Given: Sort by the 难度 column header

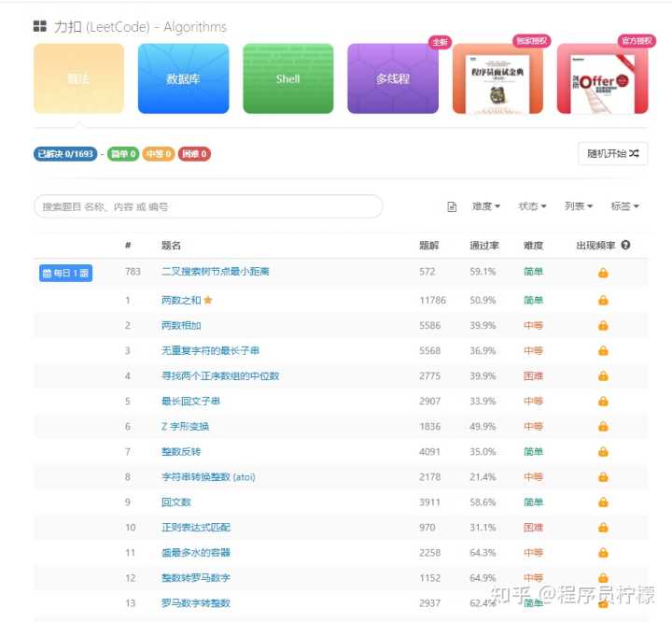Looking at the screenshot, I should click(533, 246).
